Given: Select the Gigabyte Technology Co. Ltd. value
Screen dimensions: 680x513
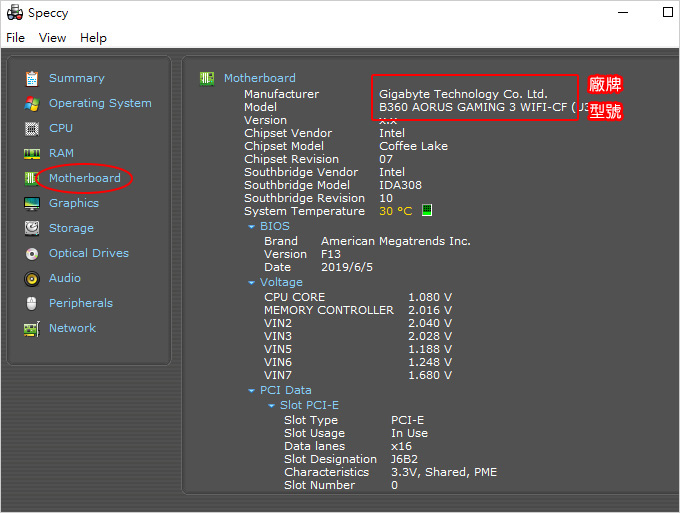Looking at the screenshot, I should (x=463, y=94).
